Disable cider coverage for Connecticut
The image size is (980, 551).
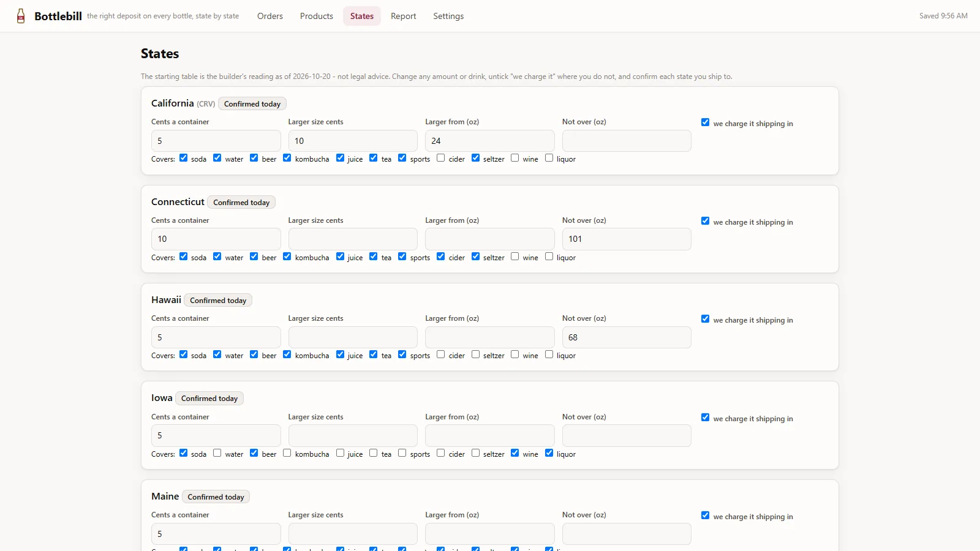441,257
